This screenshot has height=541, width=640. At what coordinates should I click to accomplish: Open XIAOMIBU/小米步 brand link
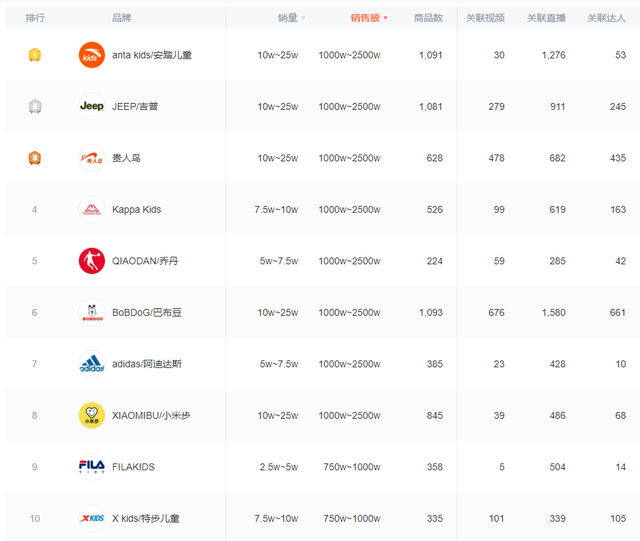[151, 415]
